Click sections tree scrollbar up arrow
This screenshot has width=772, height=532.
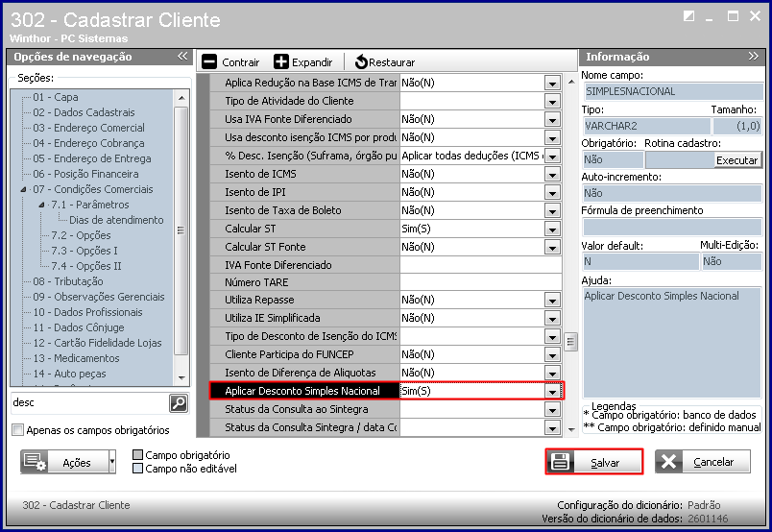click(181, 98)
